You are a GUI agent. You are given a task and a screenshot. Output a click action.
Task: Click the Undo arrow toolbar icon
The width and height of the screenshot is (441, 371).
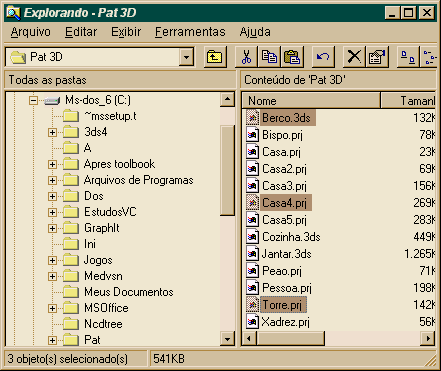tap(323, 57)
